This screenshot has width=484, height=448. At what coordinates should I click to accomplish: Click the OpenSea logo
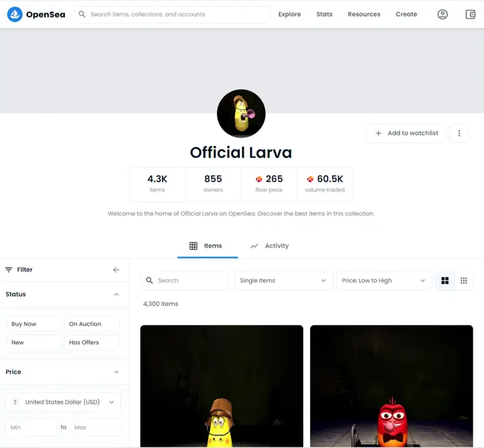[x=36, y=14]
